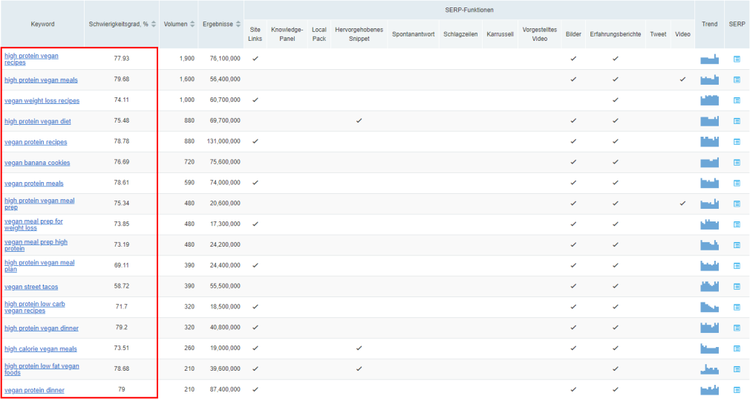Screen dimensions: 750x399
Task: Select volume value 1,900
Action: (187, 58)
